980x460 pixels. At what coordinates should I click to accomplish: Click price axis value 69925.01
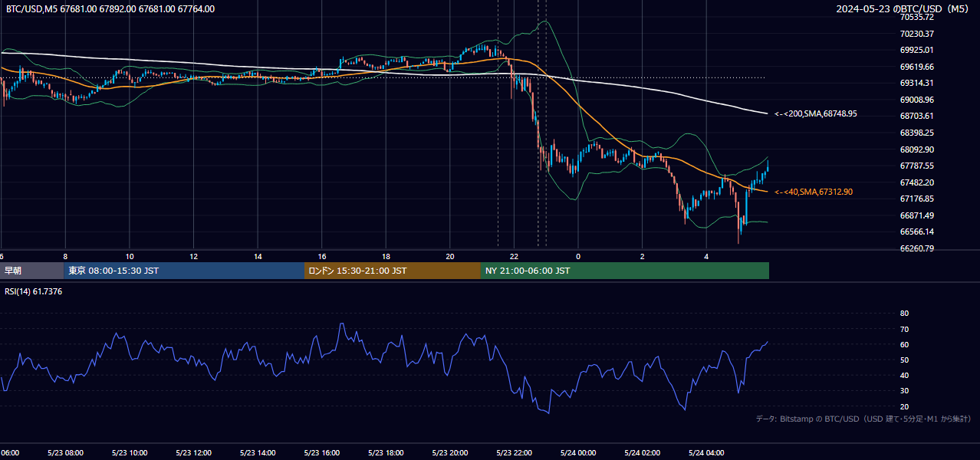[917, 50]
